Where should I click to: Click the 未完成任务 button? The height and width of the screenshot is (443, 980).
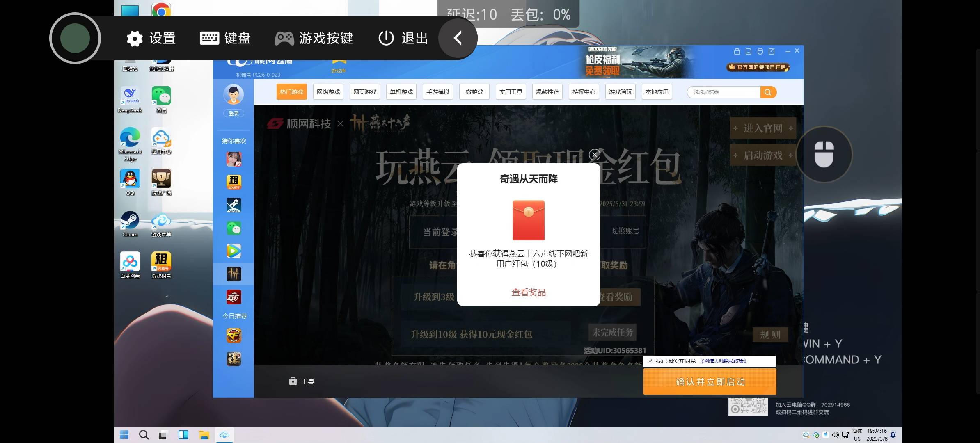coord(612,332)
